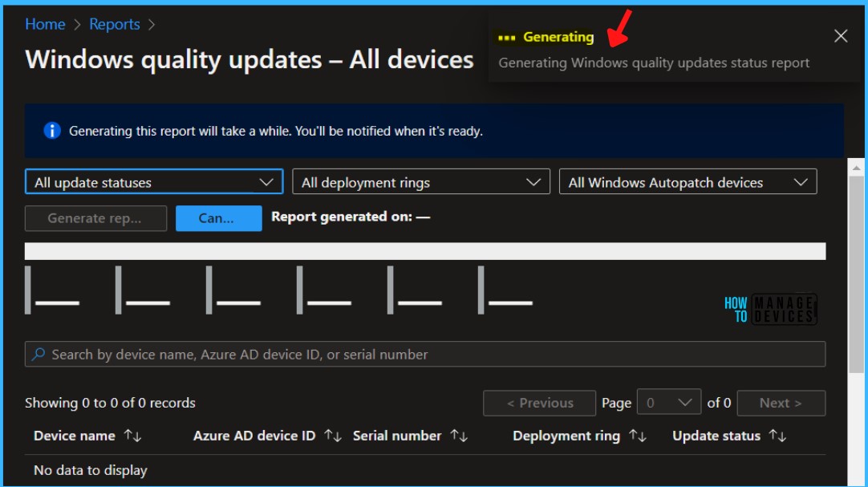Go to Previous page
The image size is (868, 487).
click(x=539, y=403)
